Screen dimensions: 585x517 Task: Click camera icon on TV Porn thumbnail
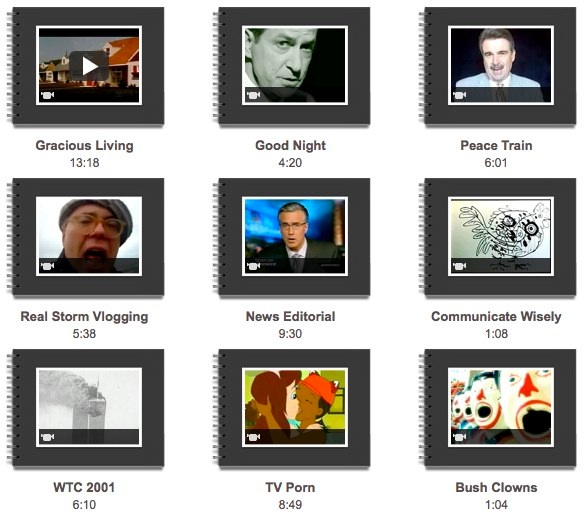(x=253, y=437)
